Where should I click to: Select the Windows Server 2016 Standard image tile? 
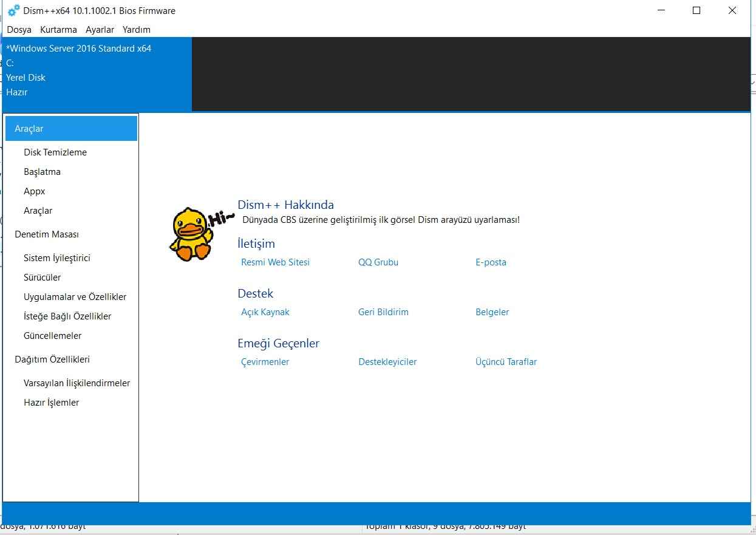tap(97, 70)
